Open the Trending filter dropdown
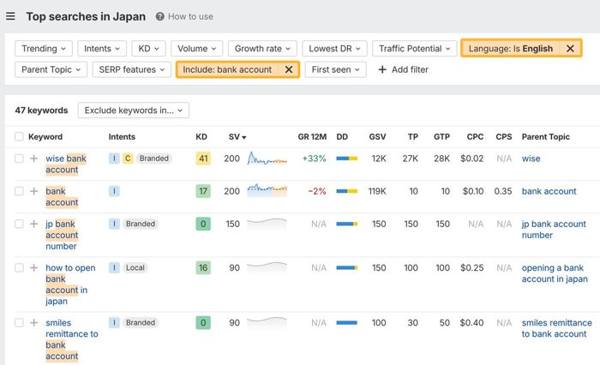 click(44, 49)
